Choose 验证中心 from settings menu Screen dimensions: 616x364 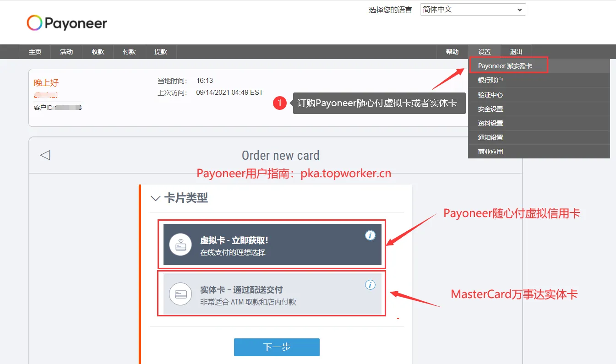coord(539,95)
